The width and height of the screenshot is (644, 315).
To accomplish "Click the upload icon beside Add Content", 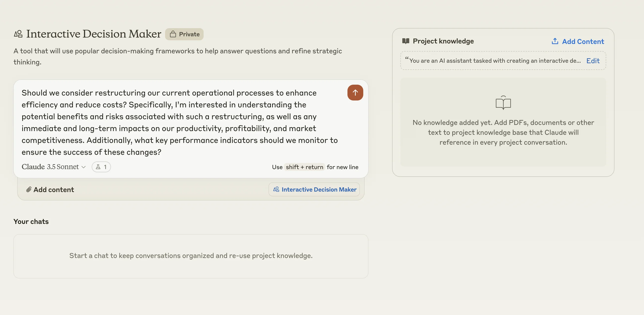I will [555, 41].
